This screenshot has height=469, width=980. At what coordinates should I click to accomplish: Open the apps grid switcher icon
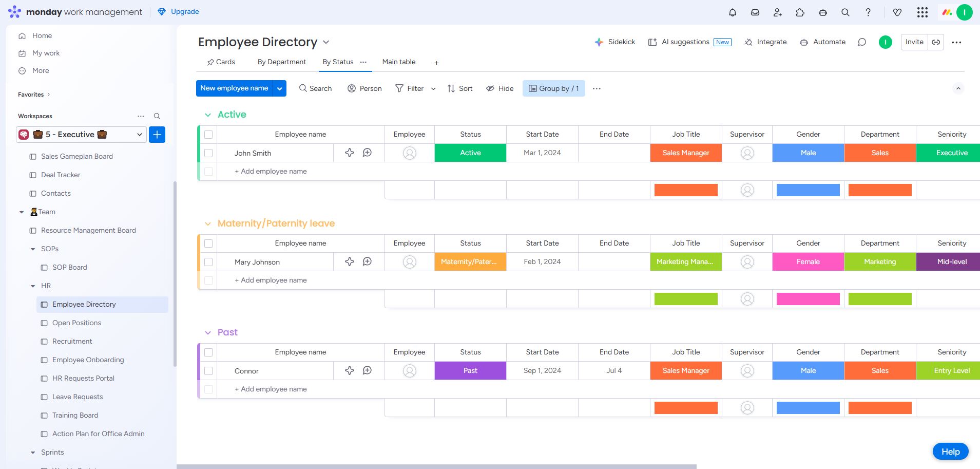[923, 12]
